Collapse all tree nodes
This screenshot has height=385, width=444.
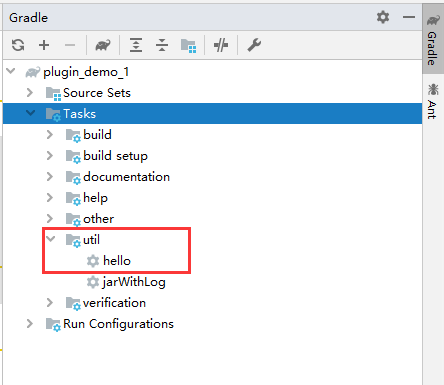[162, 45]
